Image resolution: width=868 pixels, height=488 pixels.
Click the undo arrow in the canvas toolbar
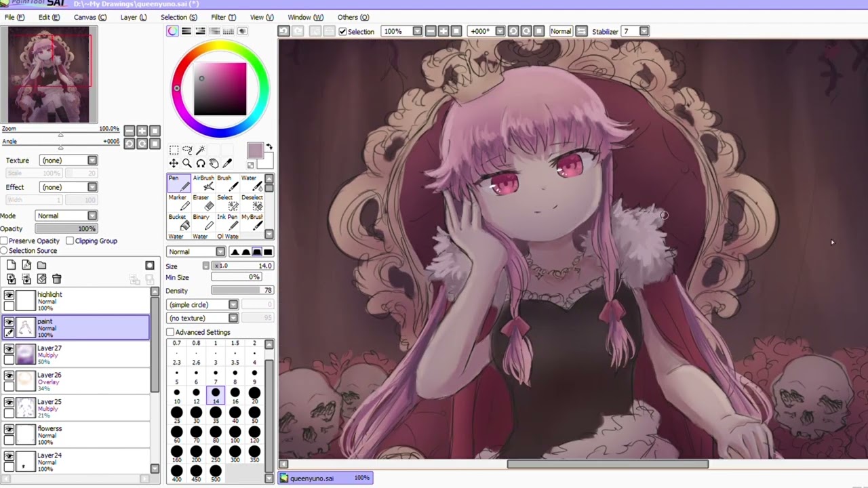tap(284, 31)
